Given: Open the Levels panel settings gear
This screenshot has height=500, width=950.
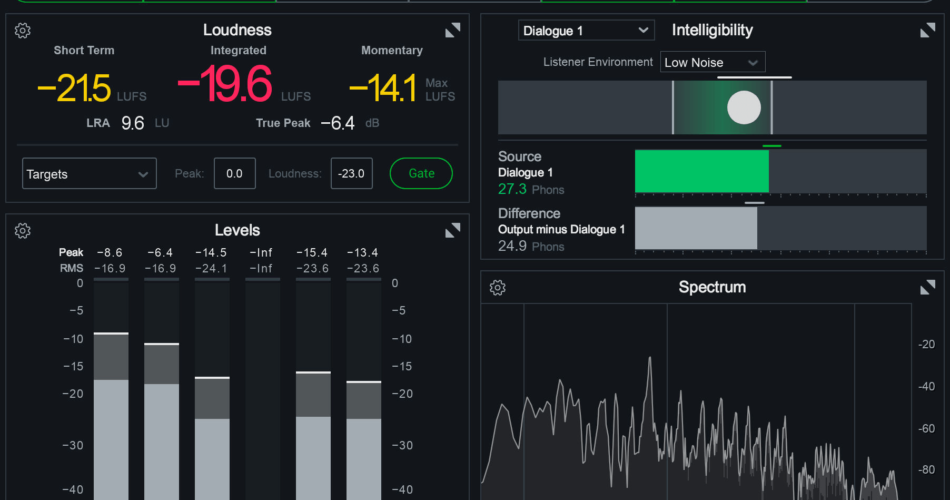Looking at the screenshot, I should tap(22, 231).
